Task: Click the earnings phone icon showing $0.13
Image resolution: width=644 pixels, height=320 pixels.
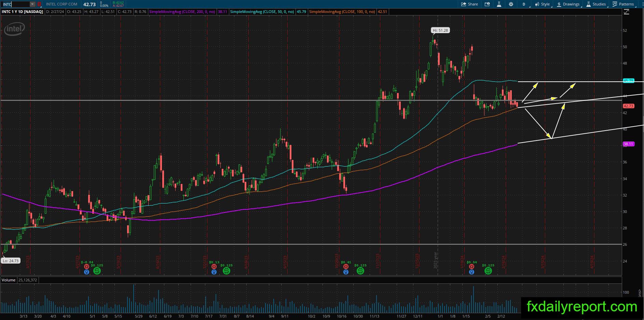Action: click(x=214, y=266)
